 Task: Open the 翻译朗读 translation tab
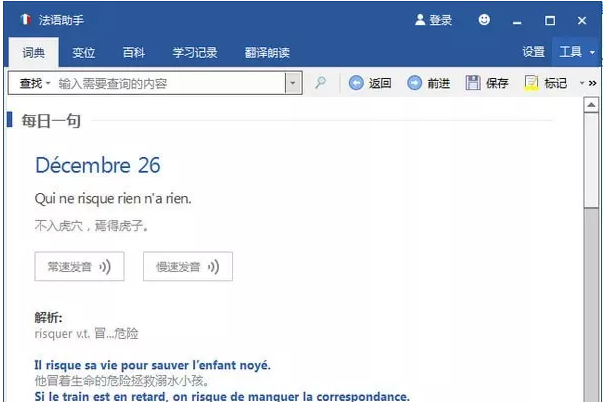[x=268, y=52]
